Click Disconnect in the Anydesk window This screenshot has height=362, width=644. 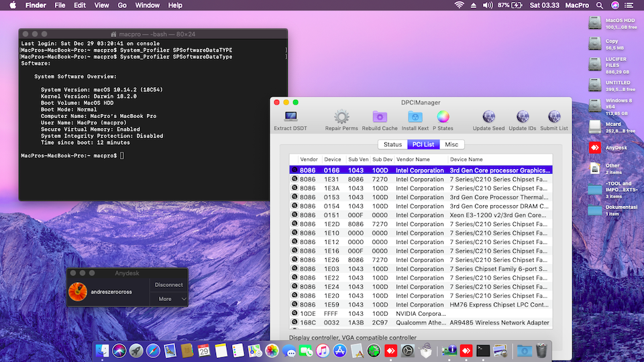pos(169,284)
